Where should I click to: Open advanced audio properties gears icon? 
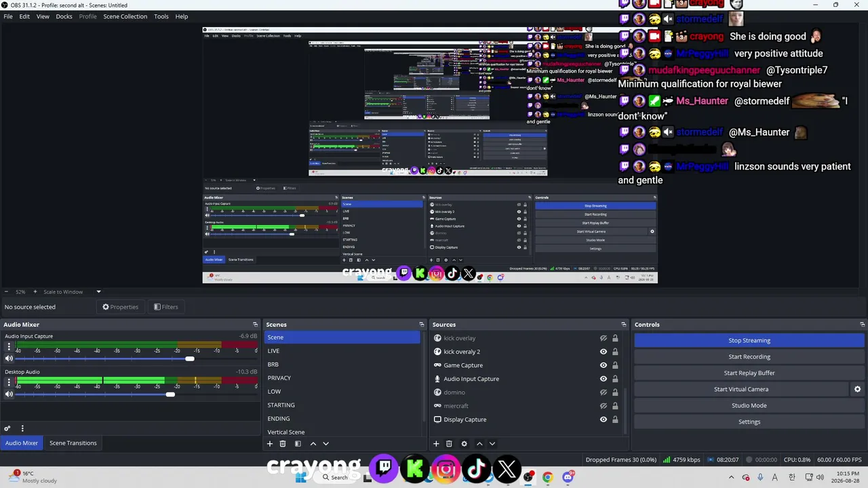click(x=7, y=428)
